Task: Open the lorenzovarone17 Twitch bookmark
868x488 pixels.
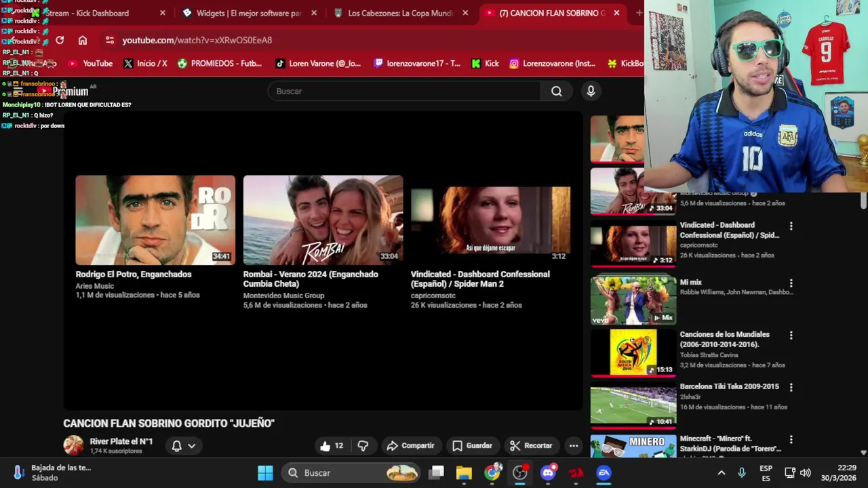Action: pyautogui.click(x=417, y=64)
